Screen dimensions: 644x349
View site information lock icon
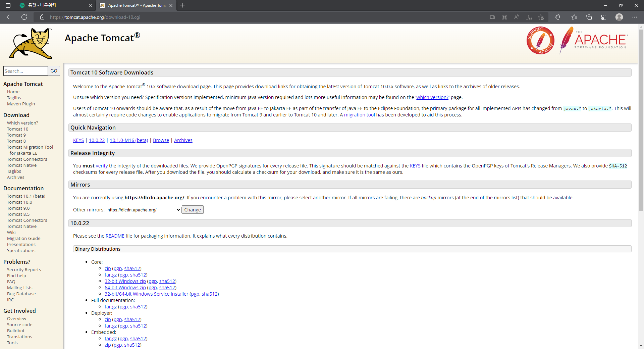click(x=42, y=17)
